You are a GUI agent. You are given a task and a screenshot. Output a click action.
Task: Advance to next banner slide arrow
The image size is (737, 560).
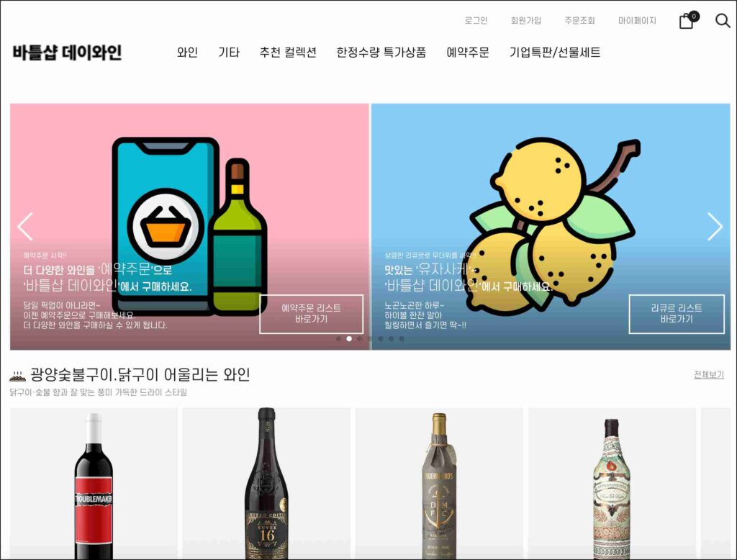coord(715,226)
